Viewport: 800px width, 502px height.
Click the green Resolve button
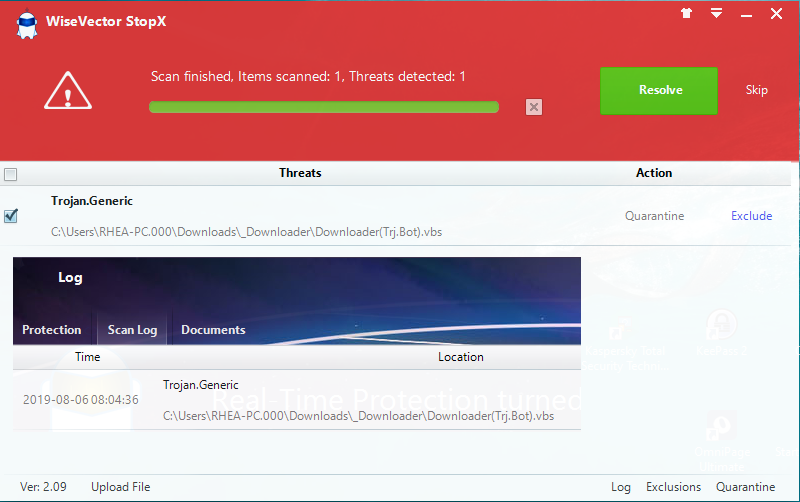point(659,91)
